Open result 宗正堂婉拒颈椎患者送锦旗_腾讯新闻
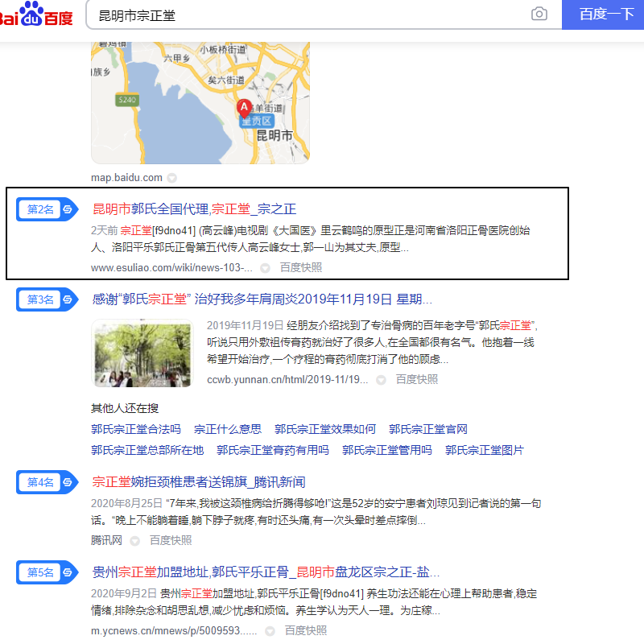Screen dimensions: 644x644 (199, 481)
